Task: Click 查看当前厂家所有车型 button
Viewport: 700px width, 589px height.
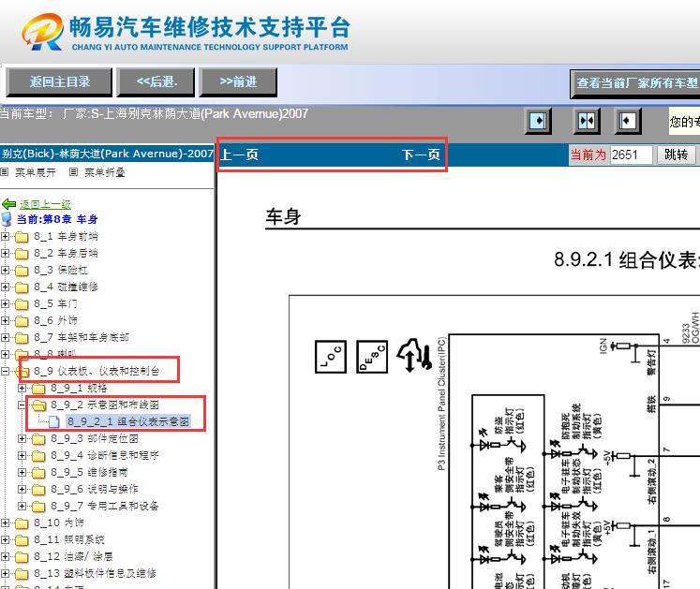Action: click(x=635, y=83)
